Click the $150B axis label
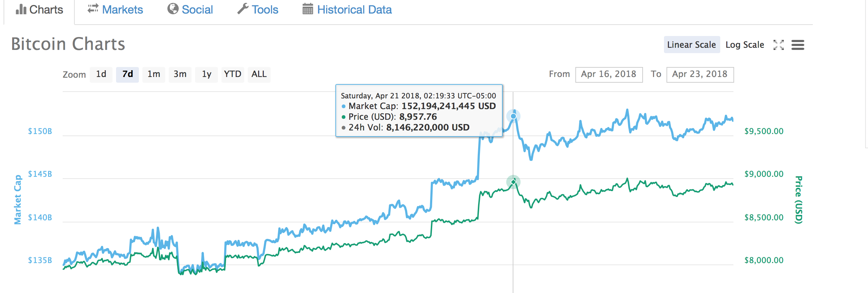Image resolution: width=868 pixels, height=293 pixels. [x=40, y=131]
